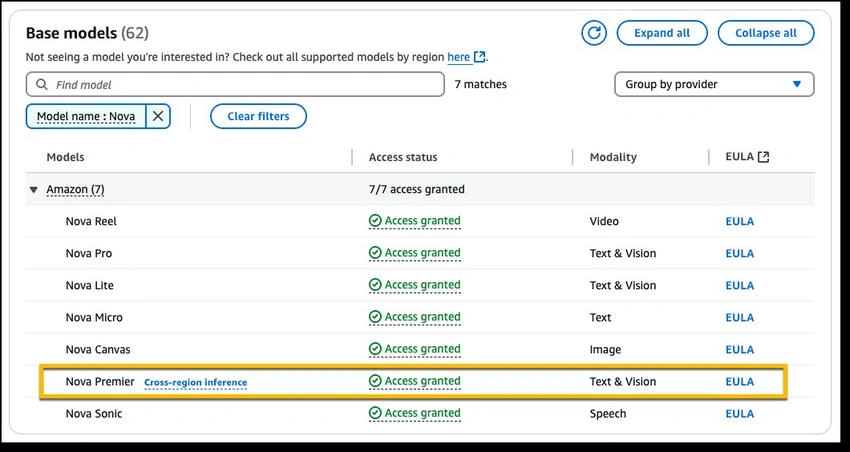Open EULA link for Nova Canvas
The image size is (850, 452).
(739, 350)
